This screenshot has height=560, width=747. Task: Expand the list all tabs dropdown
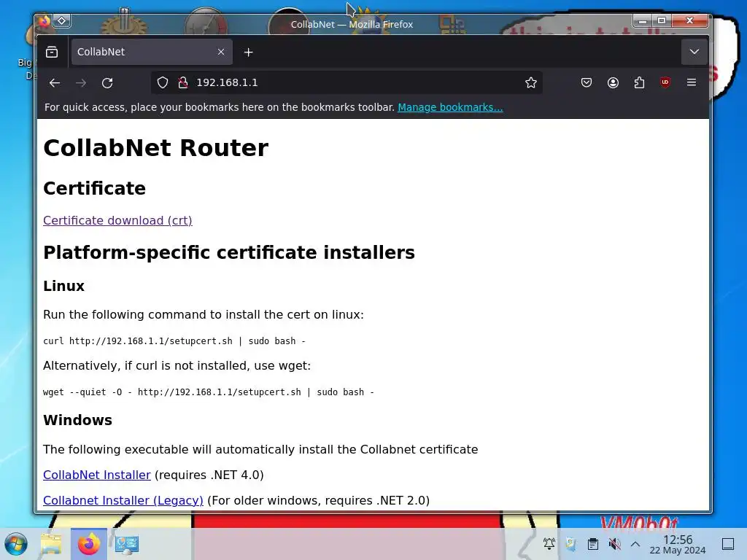point(694,52)
